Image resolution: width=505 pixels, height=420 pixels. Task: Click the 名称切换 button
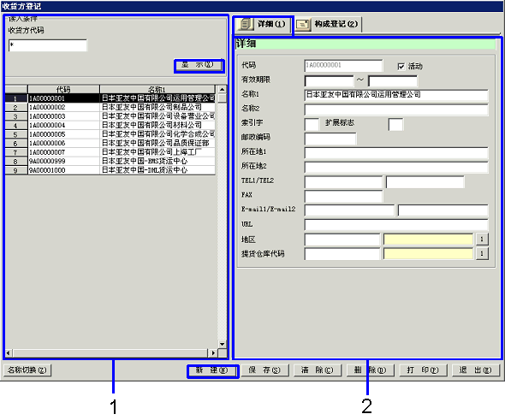27,370
